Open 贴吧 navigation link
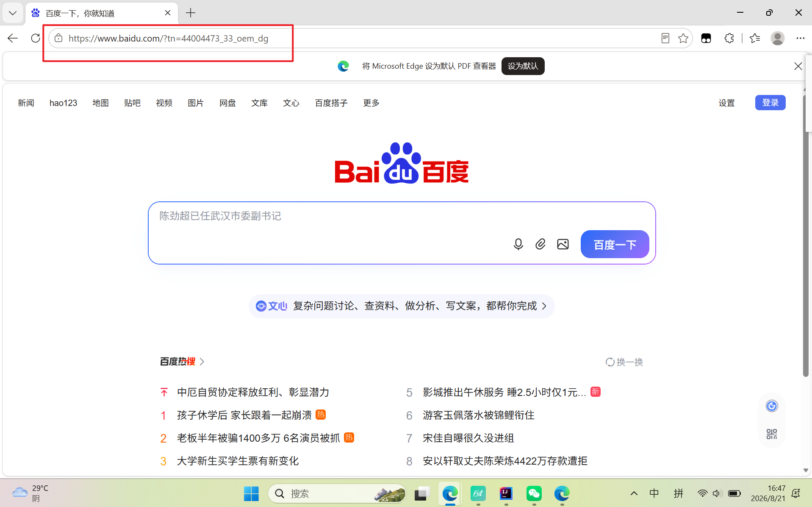The height and width of the screenshot is (507, 812). [132, 103]
